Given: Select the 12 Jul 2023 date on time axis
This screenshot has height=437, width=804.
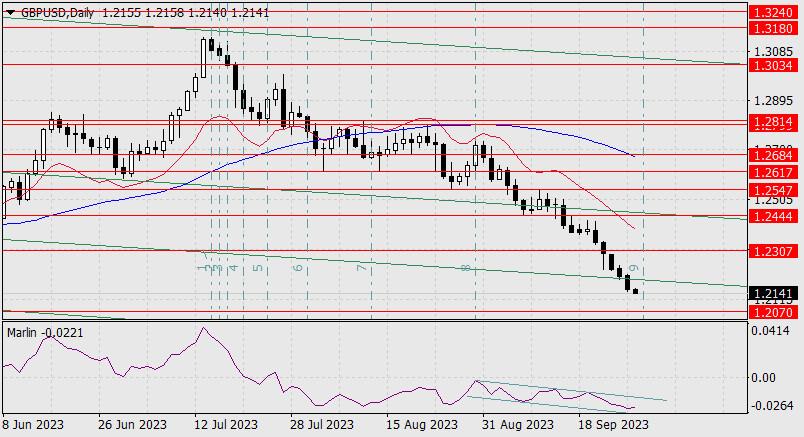Looking at the screenshot, I should pos(226,425).
